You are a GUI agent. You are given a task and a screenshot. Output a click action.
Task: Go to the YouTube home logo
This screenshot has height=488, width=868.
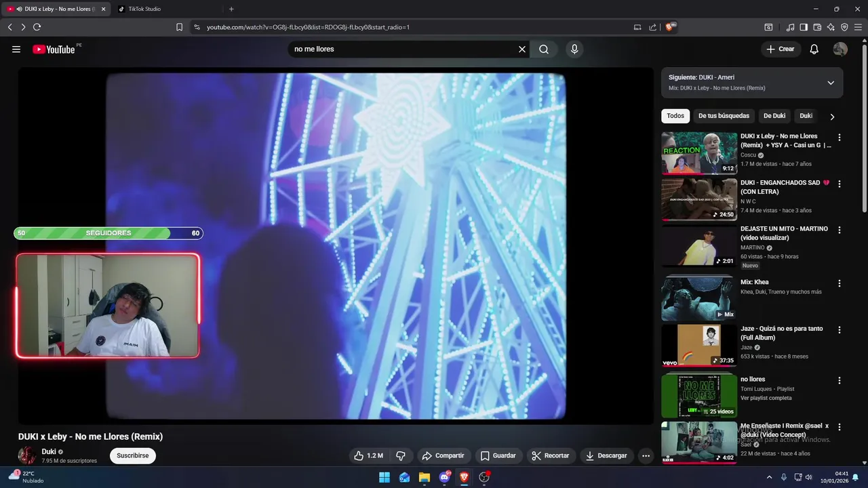(x=54, y=49)
